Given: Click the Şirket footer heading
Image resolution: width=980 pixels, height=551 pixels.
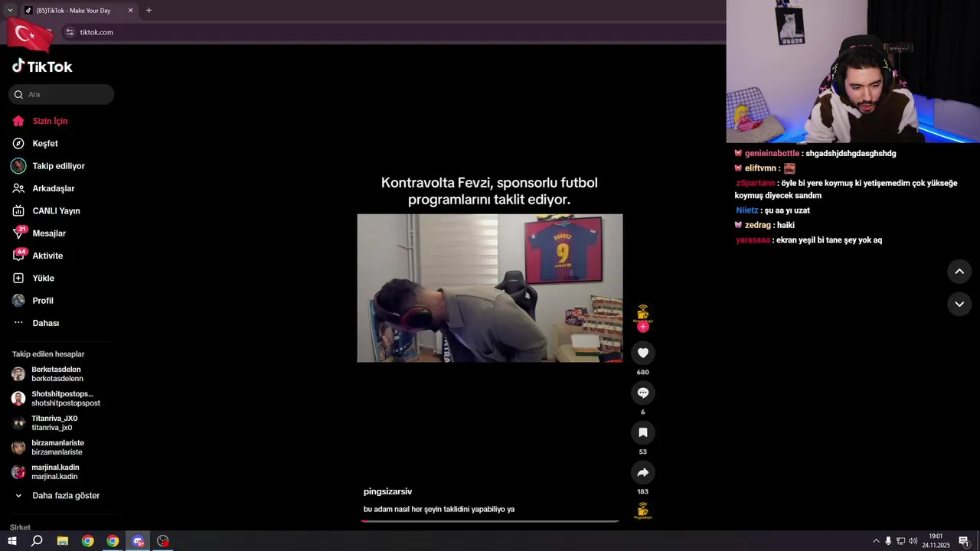Looking at the screenshot, I should [21, 527].
